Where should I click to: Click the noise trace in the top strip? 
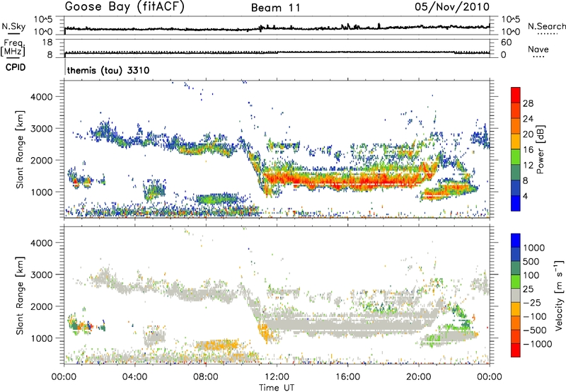pyautogui.click(x=277, y=28)
